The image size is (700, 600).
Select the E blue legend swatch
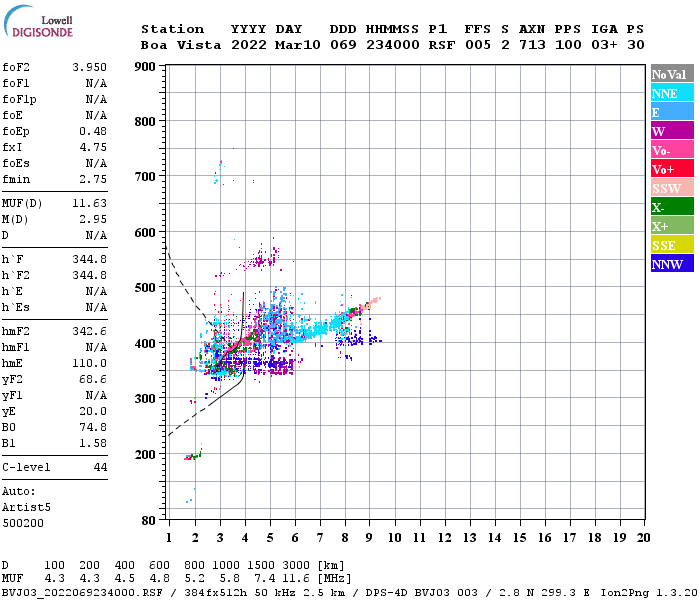(x=672, y=112)
